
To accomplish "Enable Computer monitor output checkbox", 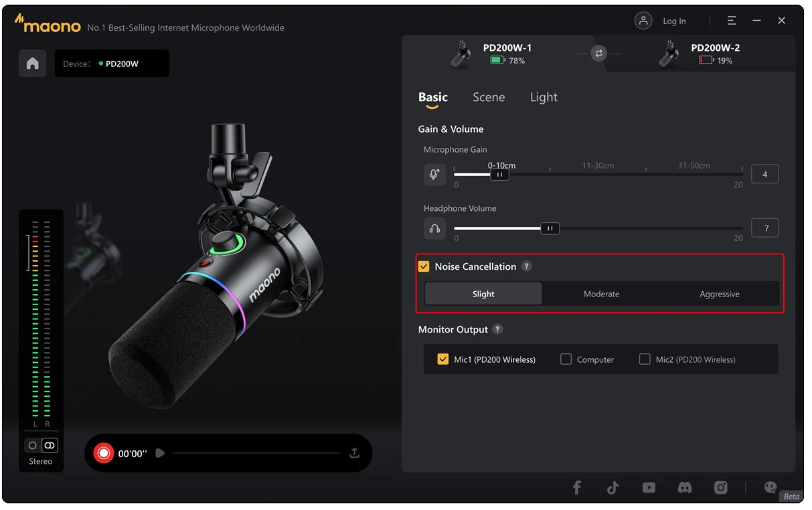I will (566, 359).
